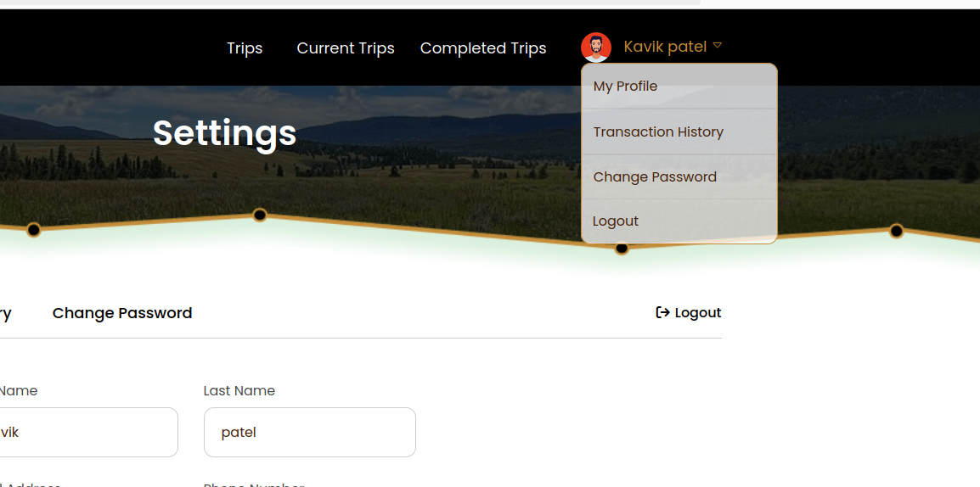Click the Last Name field label
This screenshot has width=980, height=487.
pyautogui.click(x=239, y=391)
